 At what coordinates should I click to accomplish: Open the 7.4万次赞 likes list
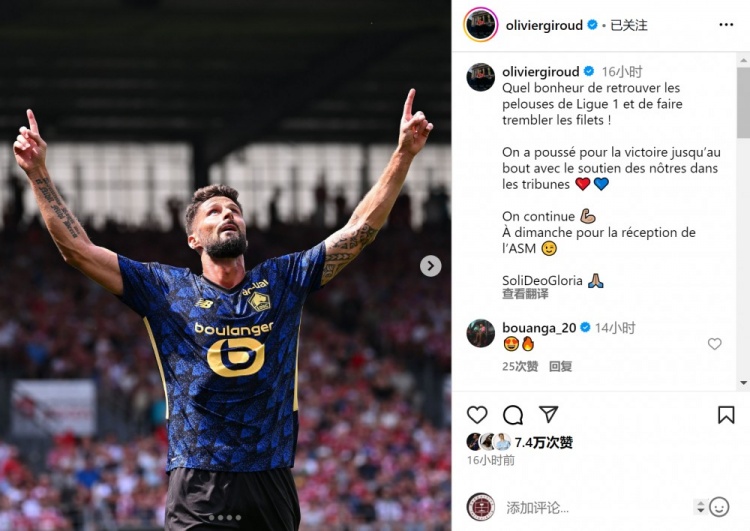pyautogui.click(x=544, y=442)
